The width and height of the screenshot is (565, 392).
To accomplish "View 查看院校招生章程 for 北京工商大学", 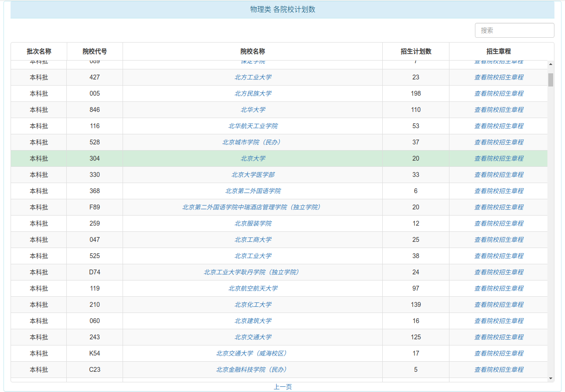I will (x=499, y=240).
